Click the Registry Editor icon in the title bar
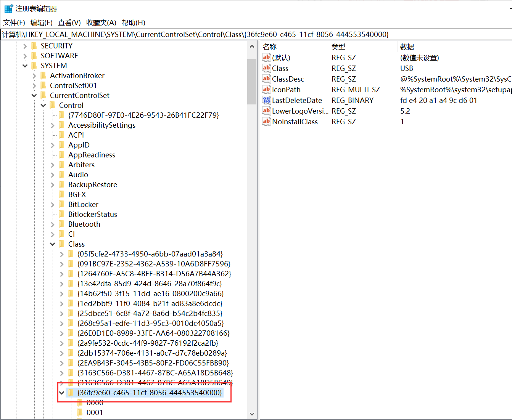Viewport: 512px width, 420px height. click(8, 8)
